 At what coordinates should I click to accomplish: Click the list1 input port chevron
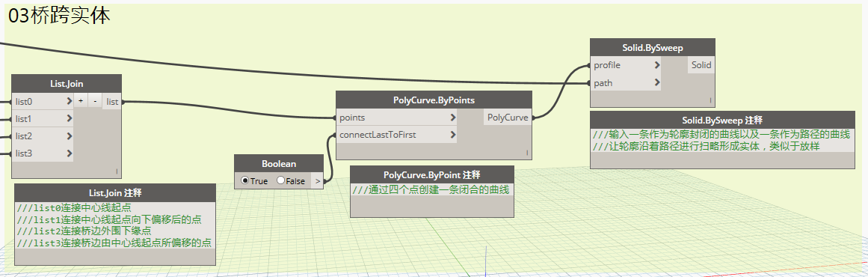coord(70,118)
